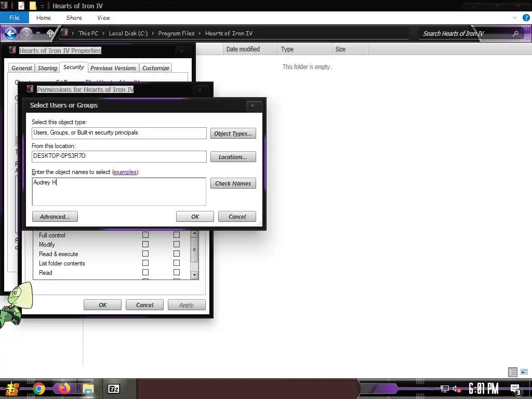Switch to Details view icon in status bar

click(x=513, y=372)
